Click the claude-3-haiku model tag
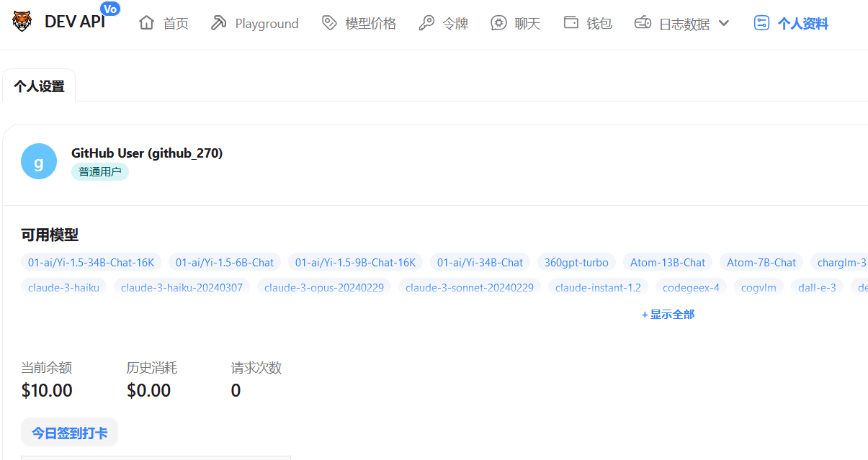The height and width of the screenshot is (460, 868). [x=64, y=287]
